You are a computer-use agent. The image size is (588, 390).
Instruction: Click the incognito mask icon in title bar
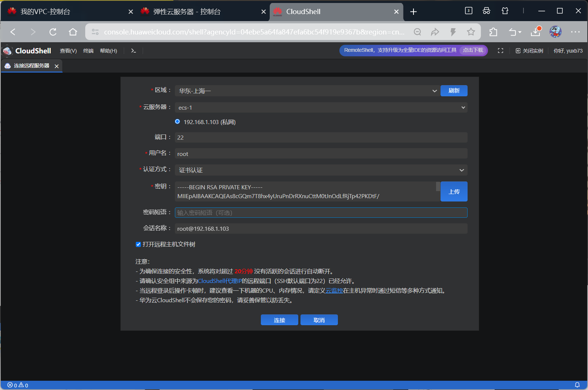tap(486, 11)
